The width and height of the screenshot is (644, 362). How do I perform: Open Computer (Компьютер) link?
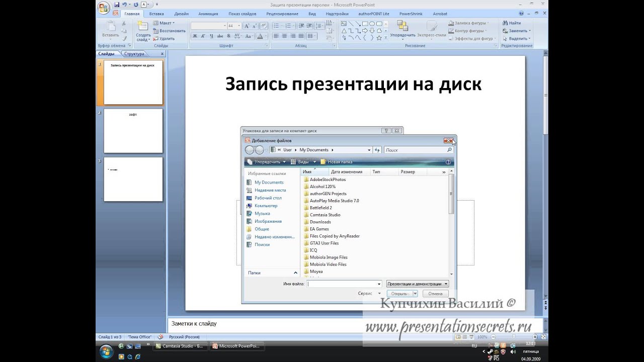coord(266,206)
